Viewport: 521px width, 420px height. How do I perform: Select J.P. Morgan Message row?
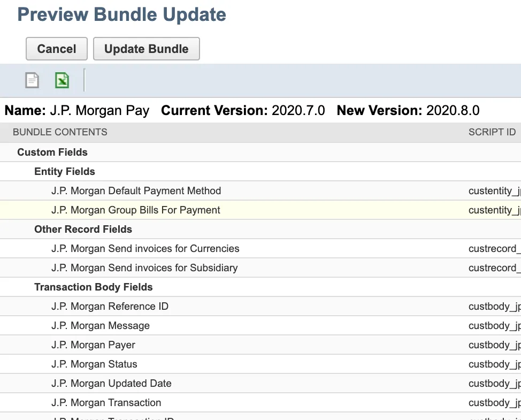tap(260, 326)
